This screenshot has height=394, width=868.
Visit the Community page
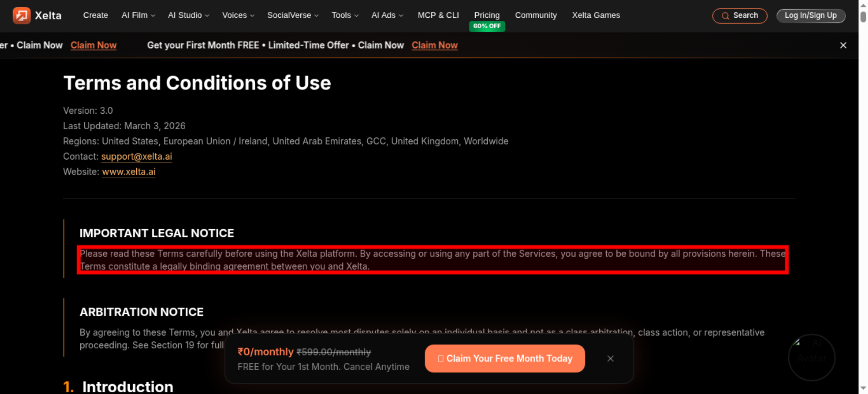pos(536,15)
